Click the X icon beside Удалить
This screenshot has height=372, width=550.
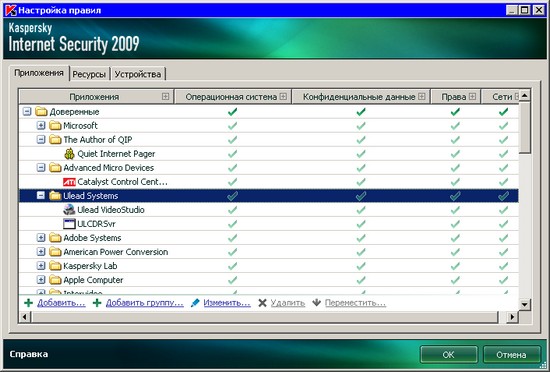coord(262,303)
